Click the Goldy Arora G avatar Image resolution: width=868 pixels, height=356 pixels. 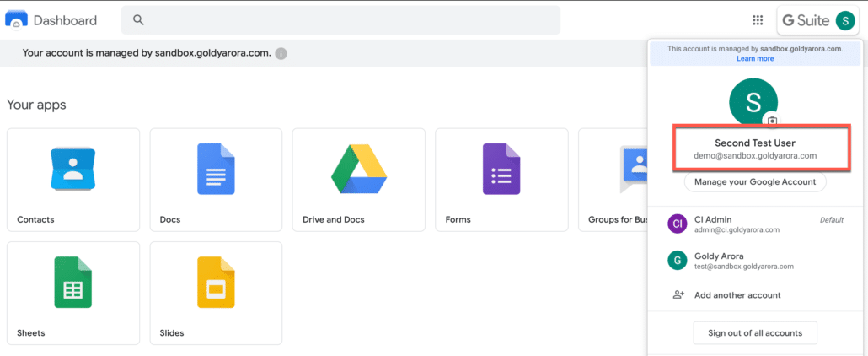coord(677,261)
